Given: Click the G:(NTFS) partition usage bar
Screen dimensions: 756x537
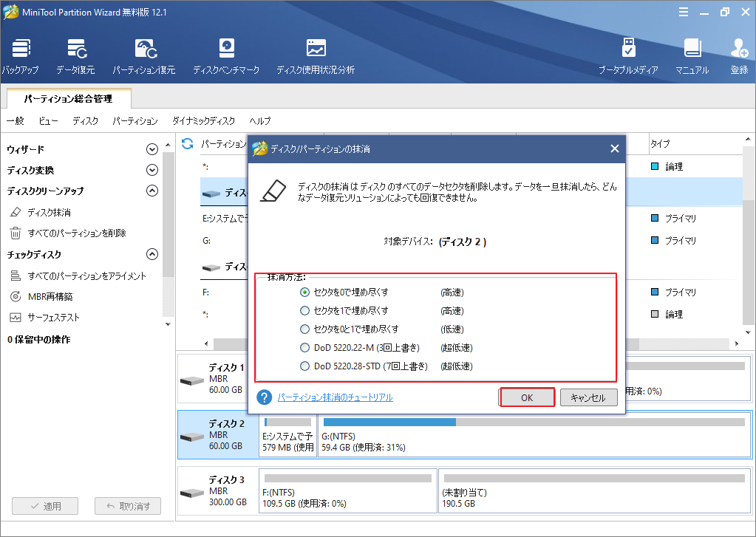Looking at the screenshot, I should [x=534, y=422].
